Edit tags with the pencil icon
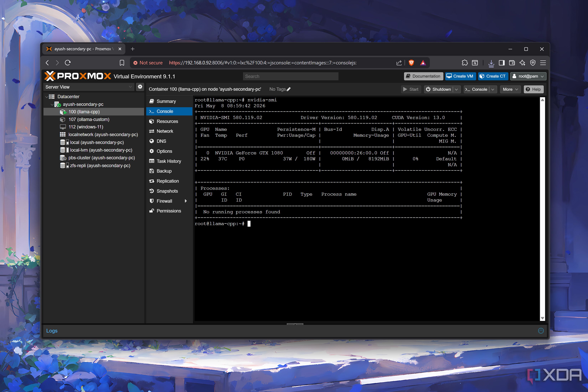Image resolution: width=588 pixels, height=392 pixels. [289, 89]
